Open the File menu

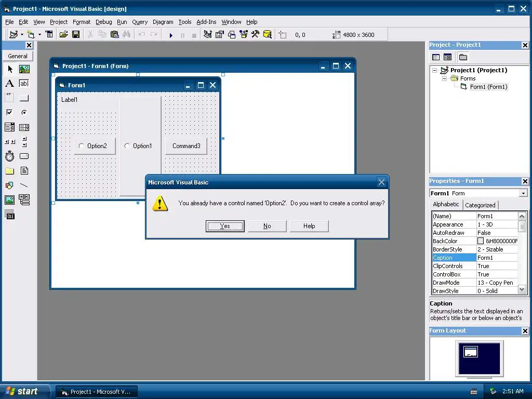pyautogui.click(x=9, y=22)
